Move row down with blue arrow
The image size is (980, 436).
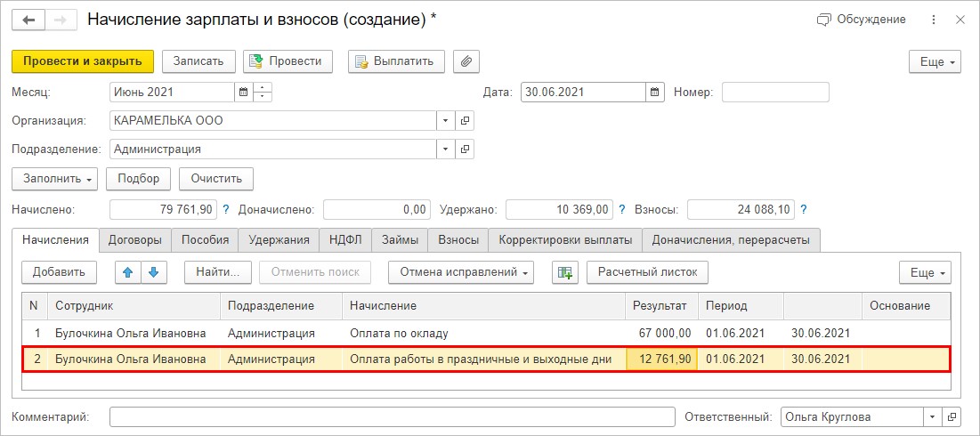click(x=154, y=272)
